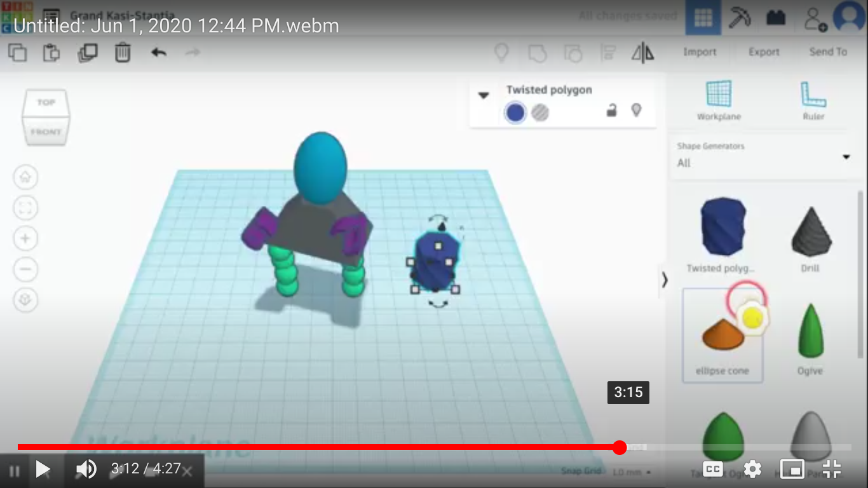Click the video title Untitled: Jun 1, 2020
The width and height of the screenshot is (868, 488).
(x=176, y=25)
